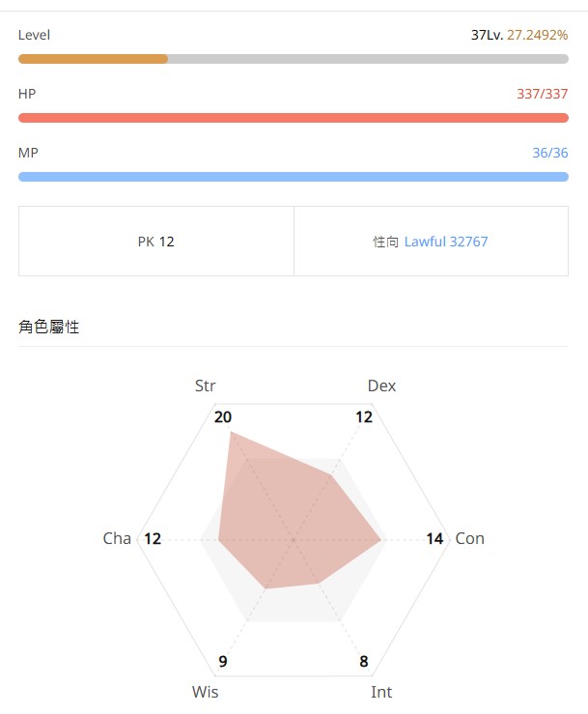Click the red HP bar

293,118
